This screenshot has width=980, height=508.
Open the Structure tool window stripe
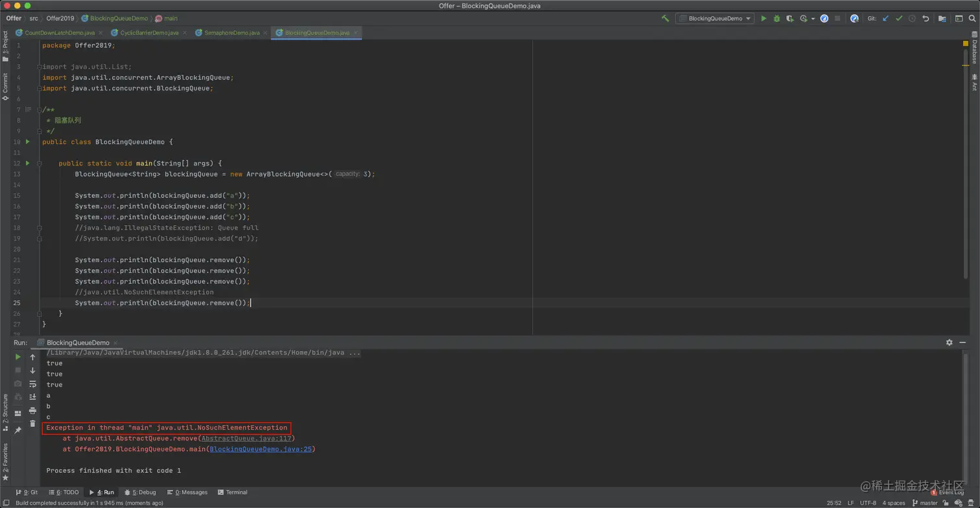(x=5, y=413)
